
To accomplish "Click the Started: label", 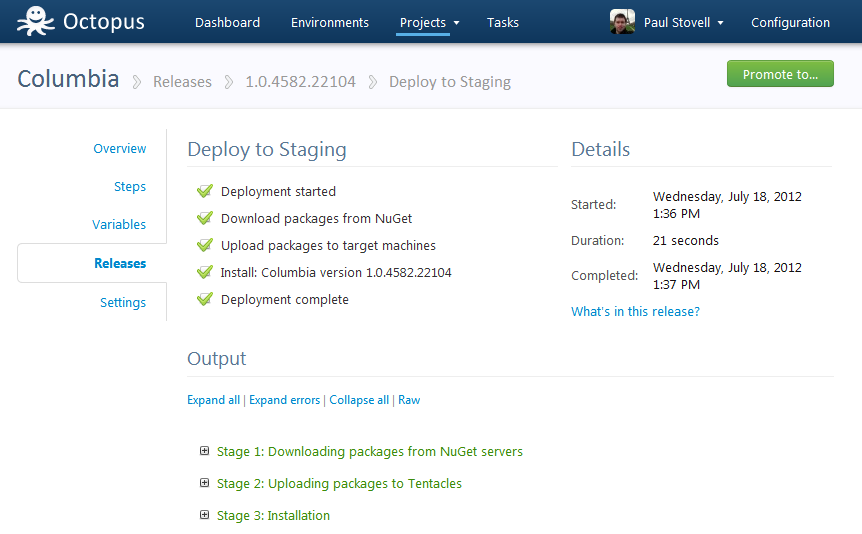I will point(593,205).
